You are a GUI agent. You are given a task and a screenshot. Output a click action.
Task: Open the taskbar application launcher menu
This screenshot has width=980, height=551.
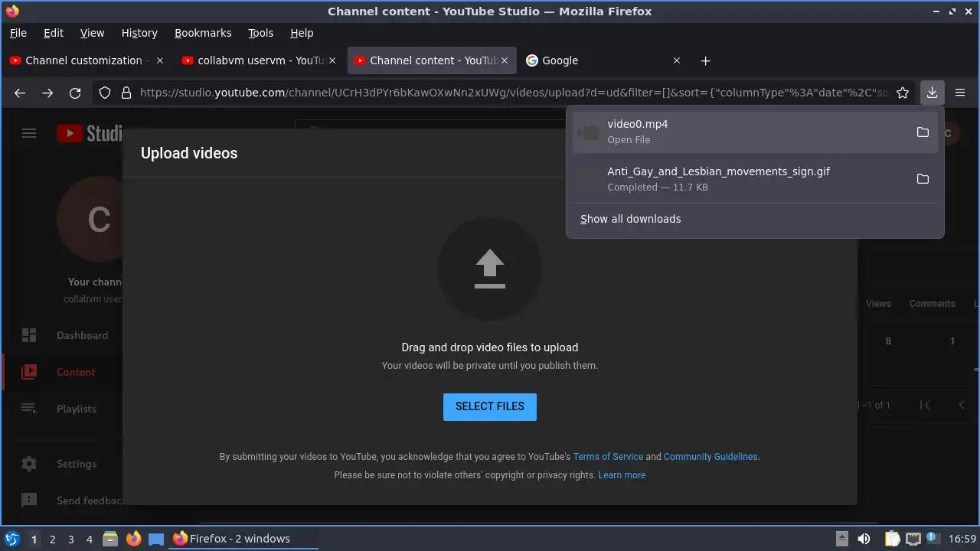[x=12, y=539]
